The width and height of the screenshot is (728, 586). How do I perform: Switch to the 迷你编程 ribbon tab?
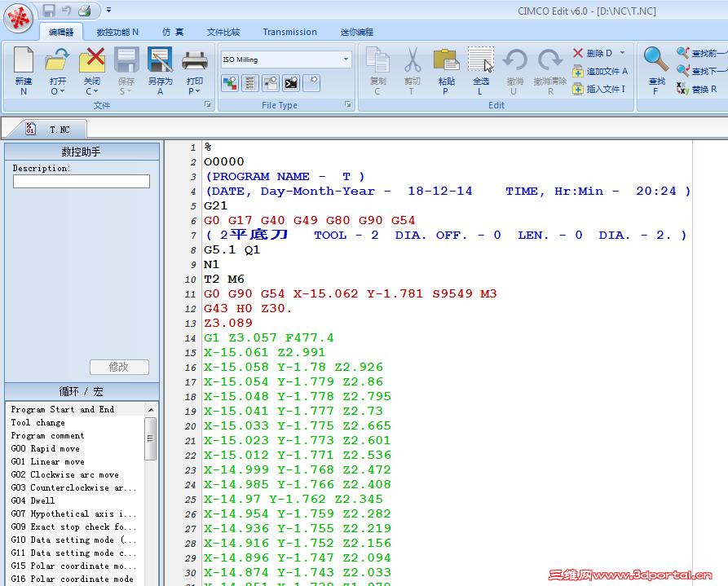(356, 32)
